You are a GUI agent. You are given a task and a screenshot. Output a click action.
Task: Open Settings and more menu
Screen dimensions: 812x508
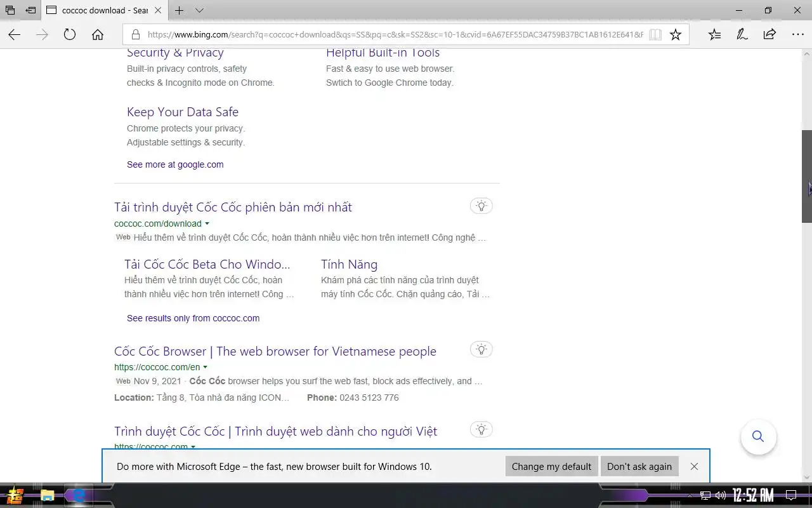[x=797, y=35]
